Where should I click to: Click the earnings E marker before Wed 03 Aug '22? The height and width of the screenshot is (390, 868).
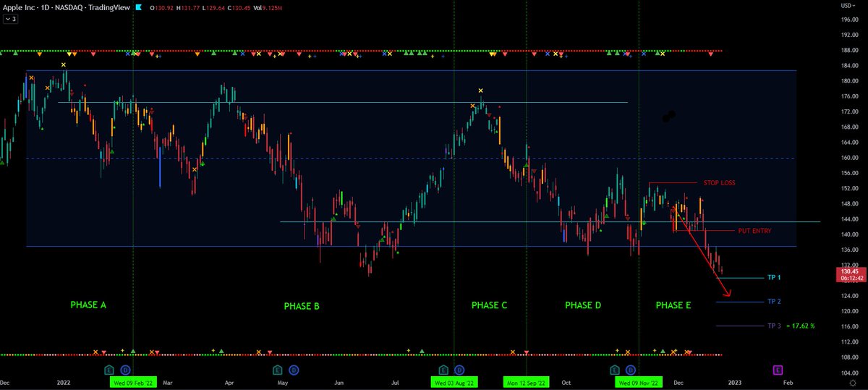(442, 369)
